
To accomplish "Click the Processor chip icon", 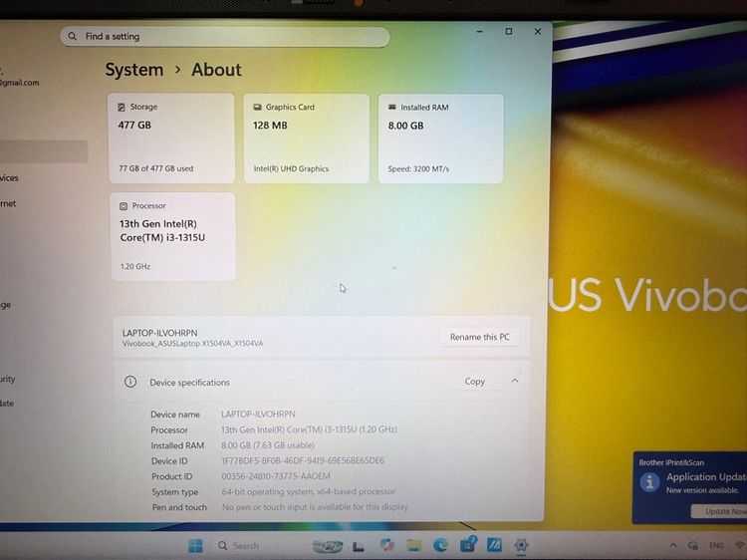I will [x=124, y=206].
